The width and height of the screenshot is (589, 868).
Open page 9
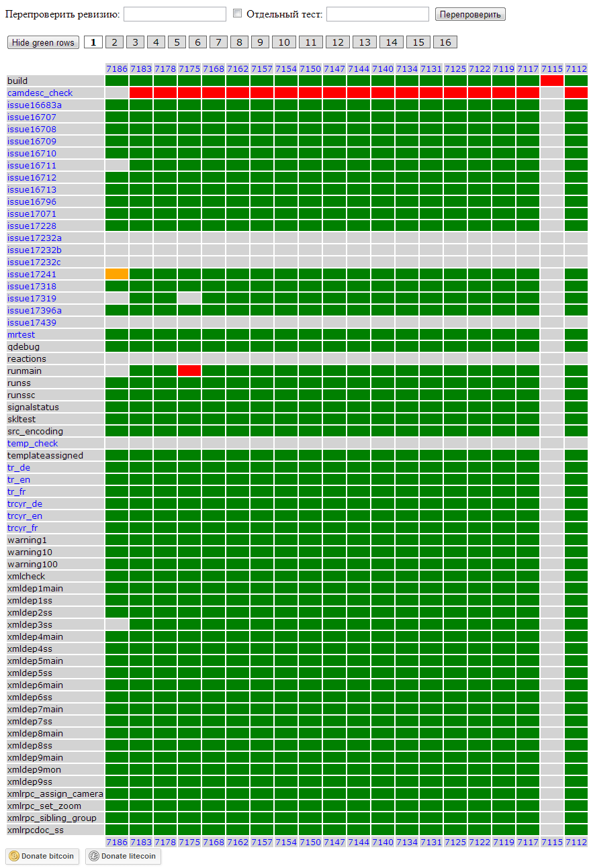pos(260,42)
